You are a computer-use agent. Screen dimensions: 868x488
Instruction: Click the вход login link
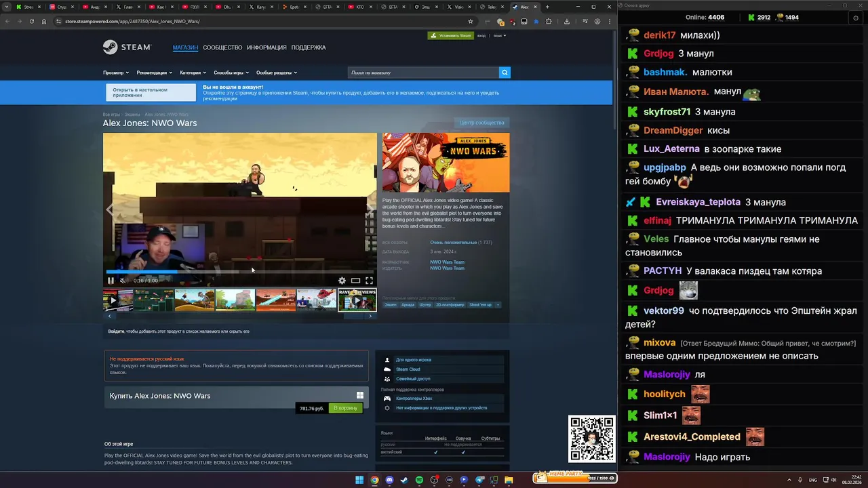click(481, 35)
